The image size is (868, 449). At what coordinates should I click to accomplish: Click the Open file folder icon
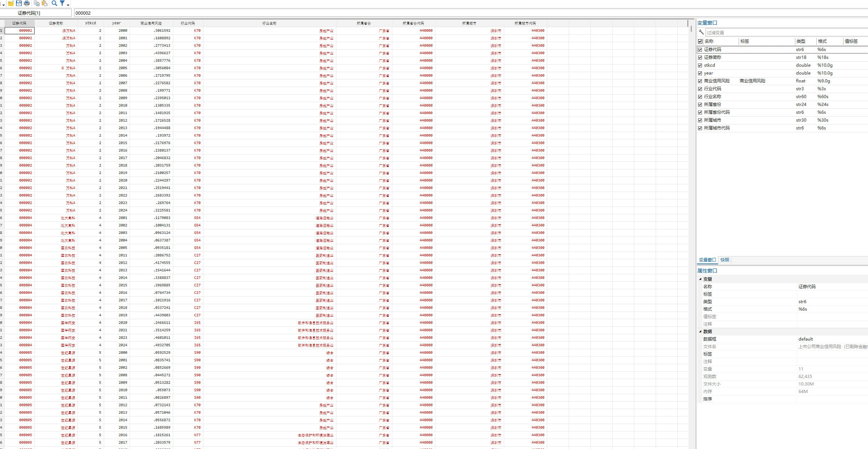(11, 3)
